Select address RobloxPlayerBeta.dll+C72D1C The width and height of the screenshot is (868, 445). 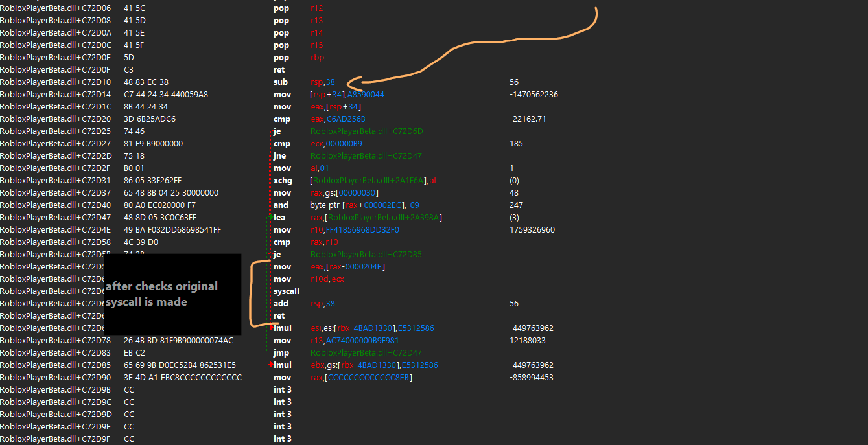coord(56,107)
